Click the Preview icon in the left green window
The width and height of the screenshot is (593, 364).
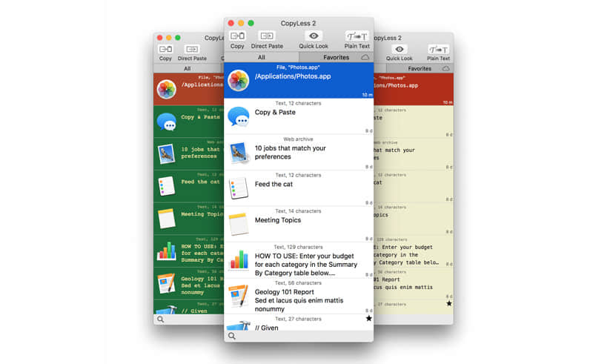click(167, 154)
